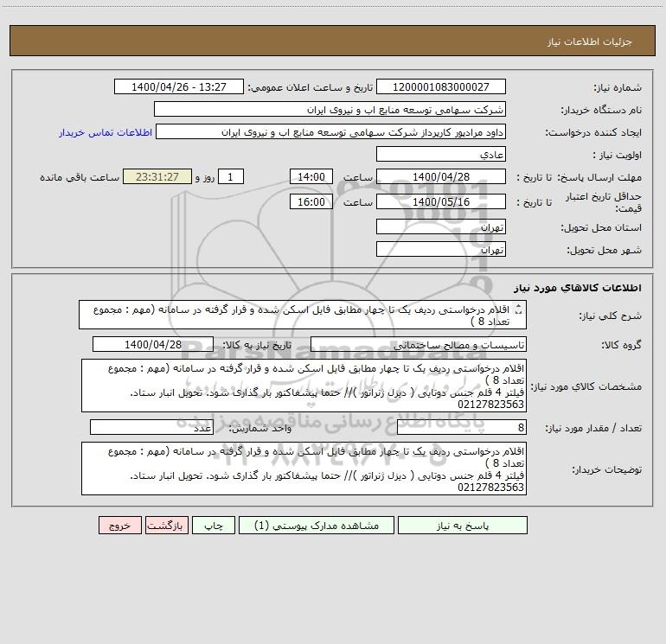The width and height of the screenshot is (666, 644).
Task: Click the priority field عادی
Action: 441,154
